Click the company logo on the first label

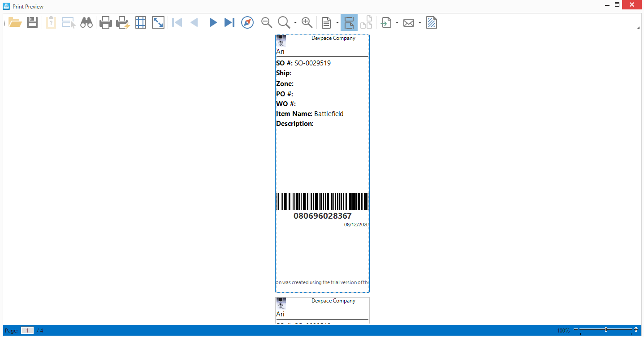click(281, 41)
